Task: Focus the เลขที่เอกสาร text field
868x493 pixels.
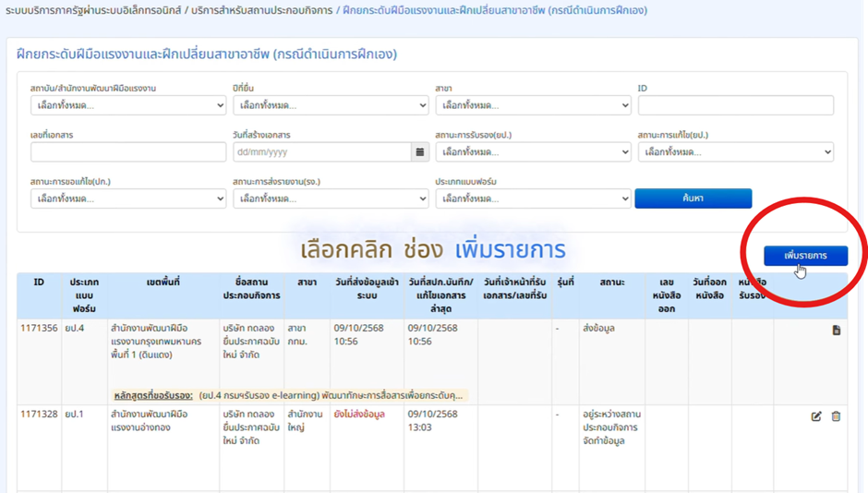Action: click(x=127, y=151)
